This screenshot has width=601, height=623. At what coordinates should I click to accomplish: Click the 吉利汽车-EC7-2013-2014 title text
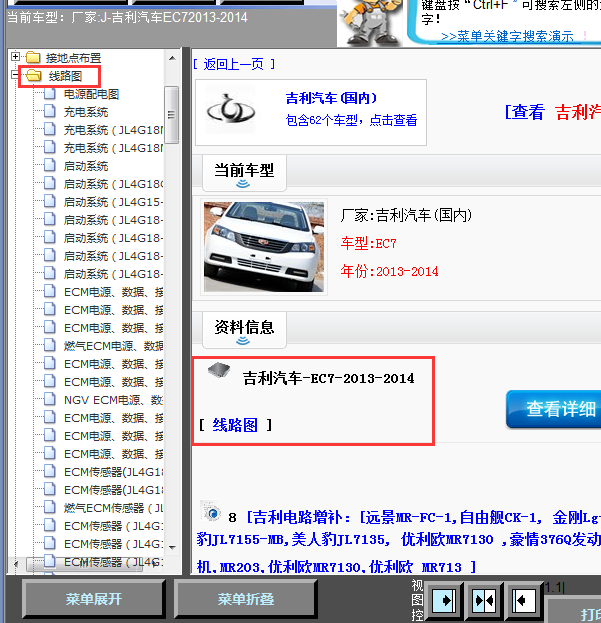point(329,378)
